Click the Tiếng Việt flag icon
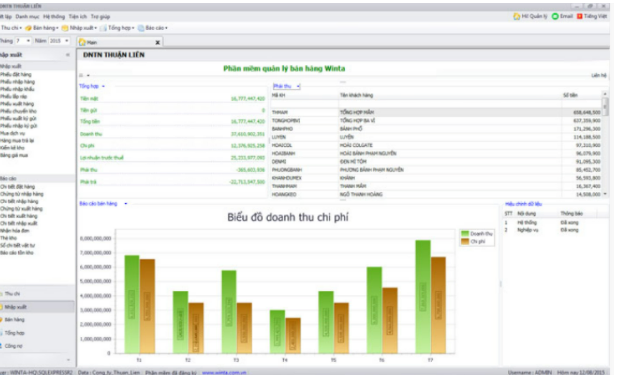 click(580, 16)
